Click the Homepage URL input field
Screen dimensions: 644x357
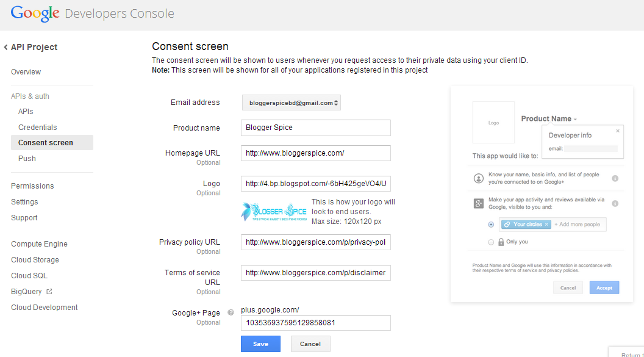[x=315, y=153]
